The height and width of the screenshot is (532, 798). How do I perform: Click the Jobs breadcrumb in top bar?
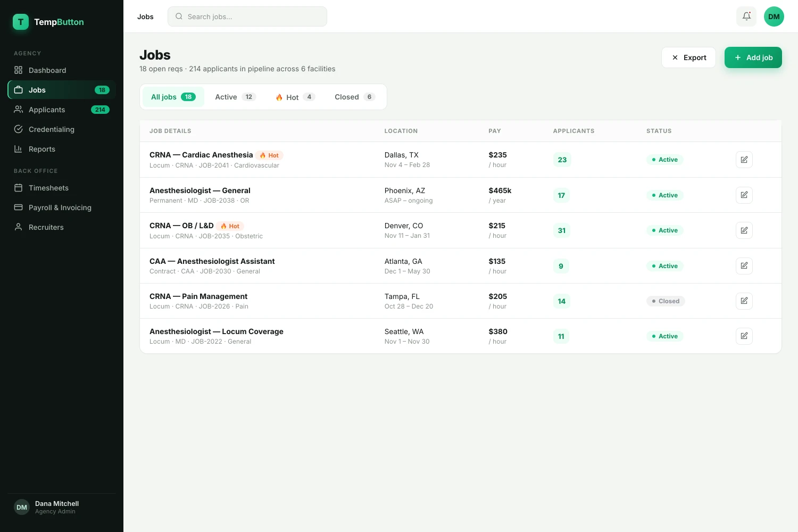tap(145, 16)
